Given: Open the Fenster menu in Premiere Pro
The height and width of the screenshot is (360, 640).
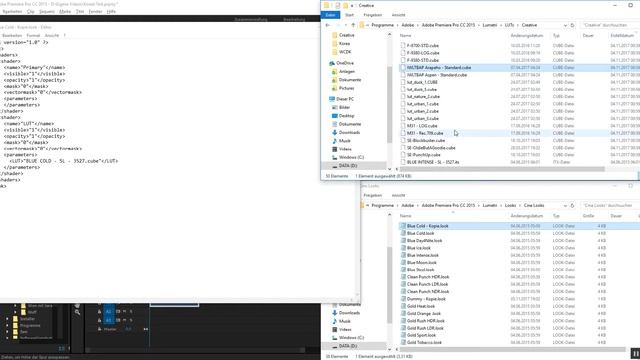Looking at the screenshot, I should [x=96, y=11].
